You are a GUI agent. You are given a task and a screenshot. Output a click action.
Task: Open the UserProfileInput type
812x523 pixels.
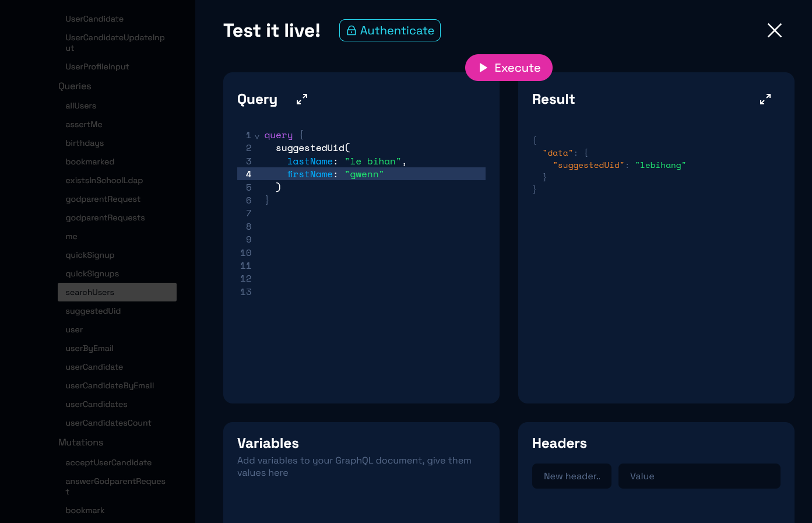pos(97,66)
